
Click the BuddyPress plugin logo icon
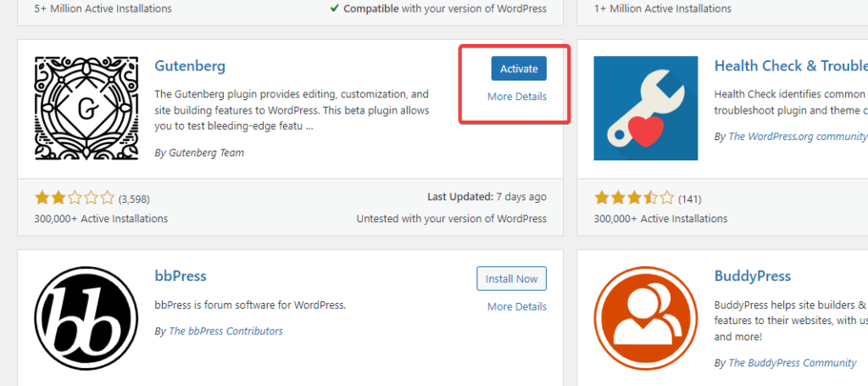pyautogui.click(x=645, y=318)
